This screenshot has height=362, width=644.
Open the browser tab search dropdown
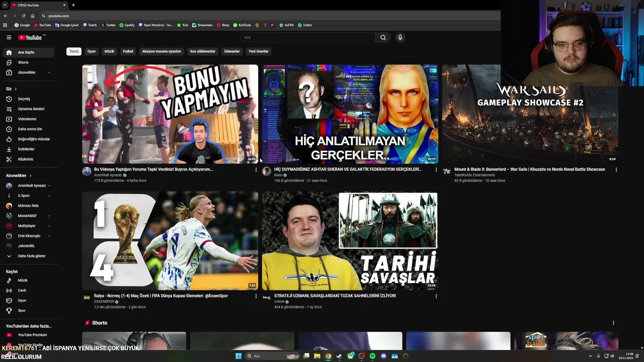(x=5, y=5)
